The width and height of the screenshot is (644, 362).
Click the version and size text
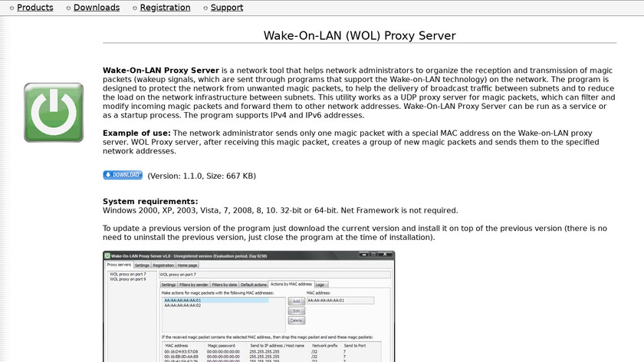coord(202,176)
